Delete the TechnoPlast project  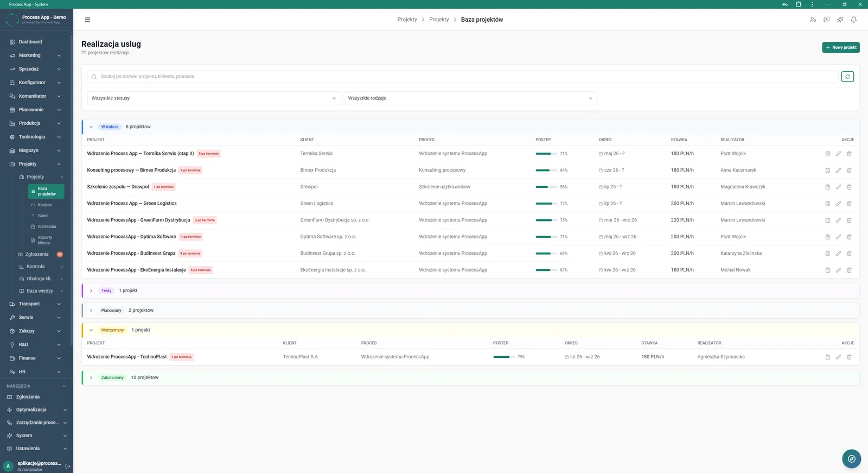pyautogui.click(x=849, y=357)
